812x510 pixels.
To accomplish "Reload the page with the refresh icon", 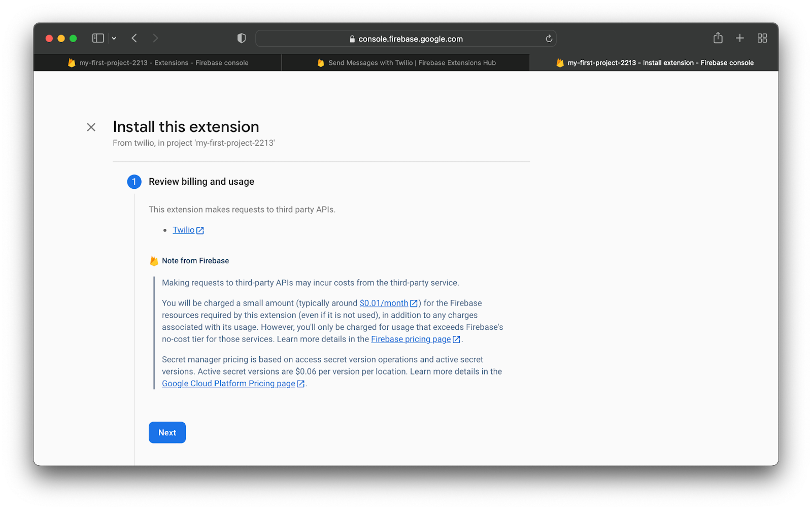I will [x=549, y=39].
